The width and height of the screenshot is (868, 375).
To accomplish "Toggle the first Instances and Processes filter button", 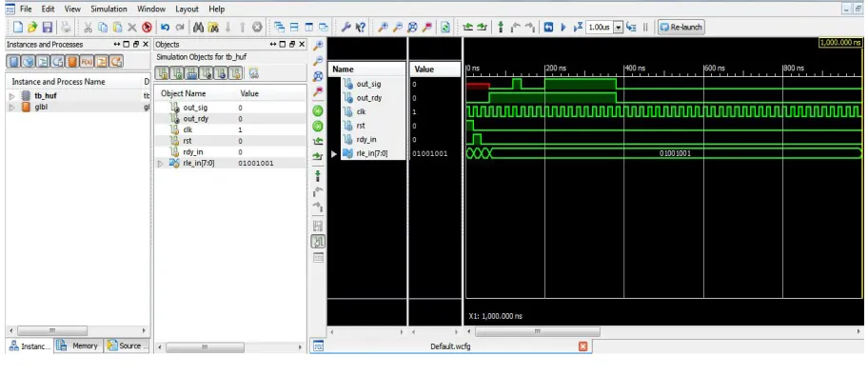I will pyautogui.click(x=13, y=62).
